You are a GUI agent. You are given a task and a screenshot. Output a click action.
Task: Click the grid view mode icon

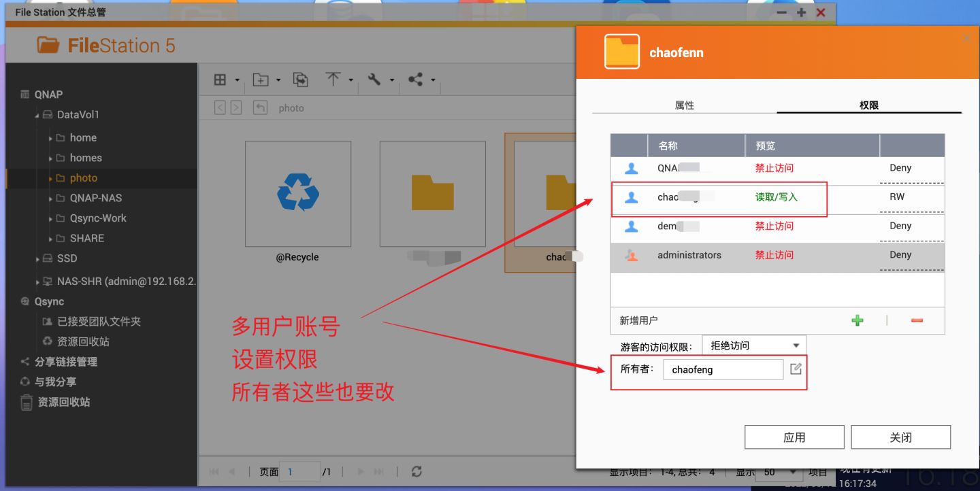click(220, 80)
